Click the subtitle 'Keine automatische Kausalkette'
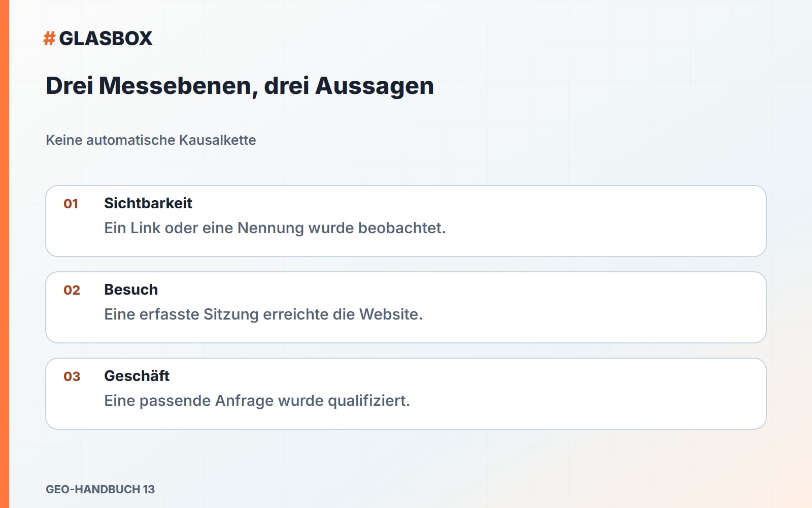 (151, 140)
